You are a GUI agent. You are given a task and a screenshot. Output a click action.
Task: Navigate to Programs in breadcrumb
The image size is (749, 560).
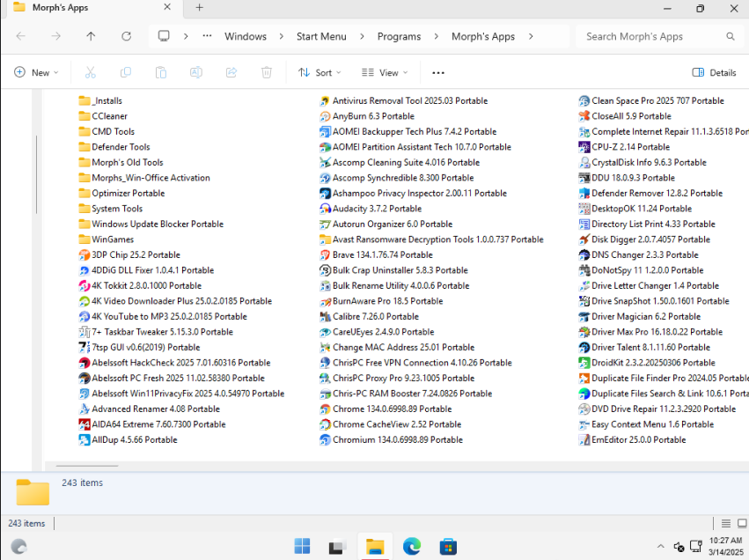coord(400,36)
